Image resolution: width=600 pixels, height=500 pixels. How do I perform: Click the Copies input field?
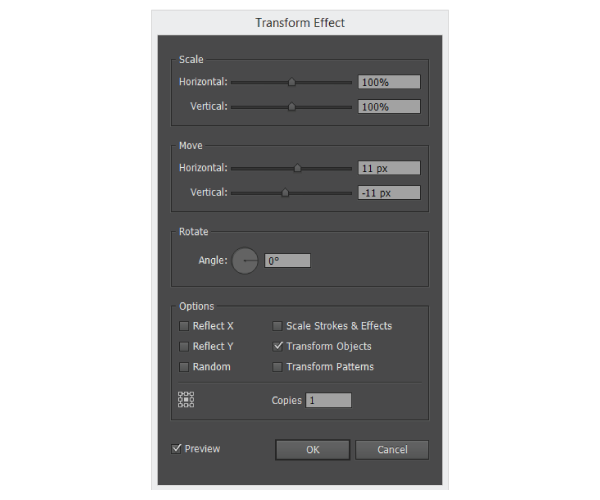328,401
